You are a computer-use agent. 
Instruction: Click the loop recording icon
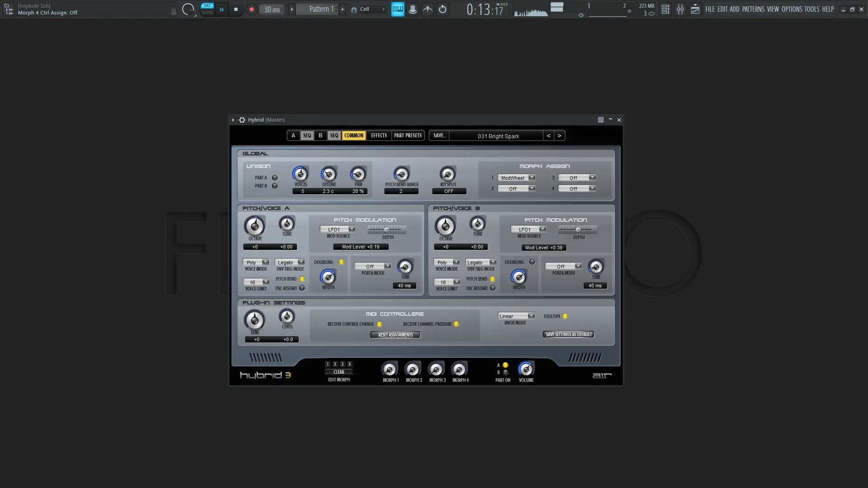coord(443,9)
